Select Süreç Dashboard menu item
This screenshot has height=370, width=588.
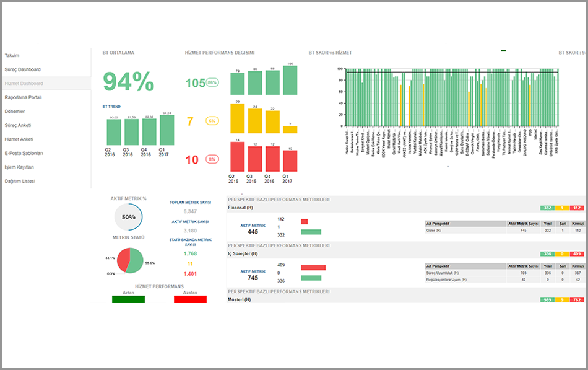[x=22, y=69]
